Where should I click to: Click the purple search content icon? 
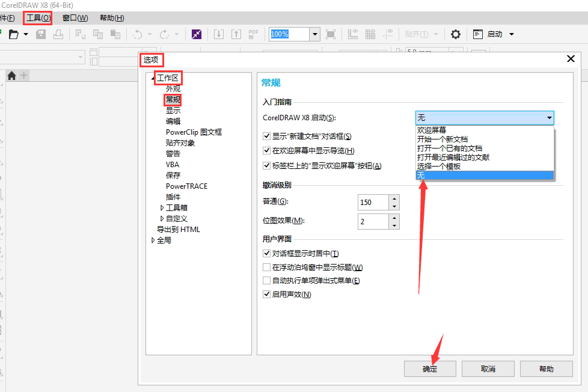197,34
